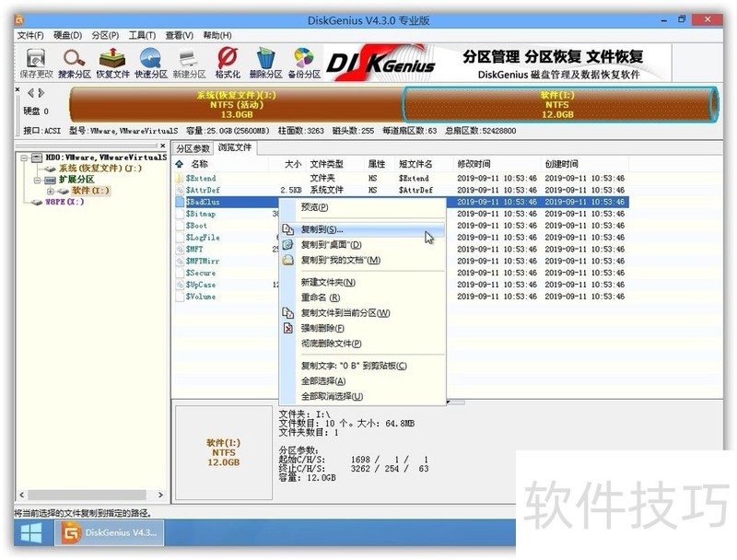Open the 工具(T) menu
The image size is (737, 560).
143,35
